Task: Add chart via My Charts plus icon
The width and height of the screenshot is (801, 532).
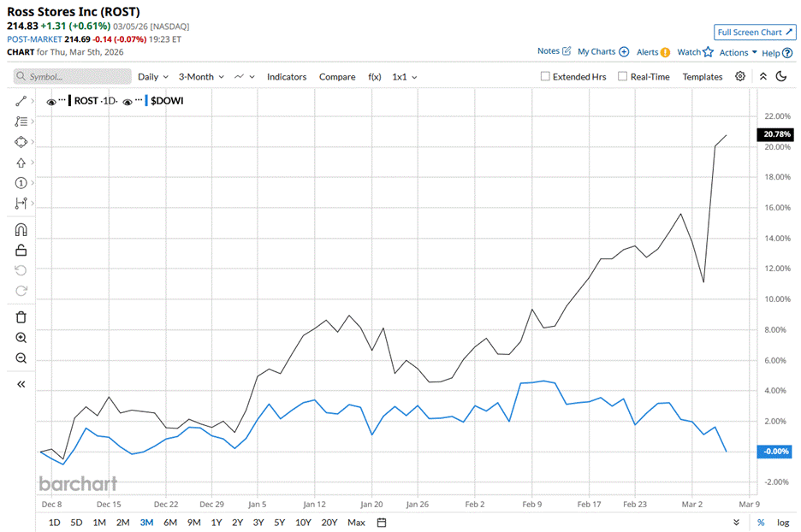Action: pos(624,51)
